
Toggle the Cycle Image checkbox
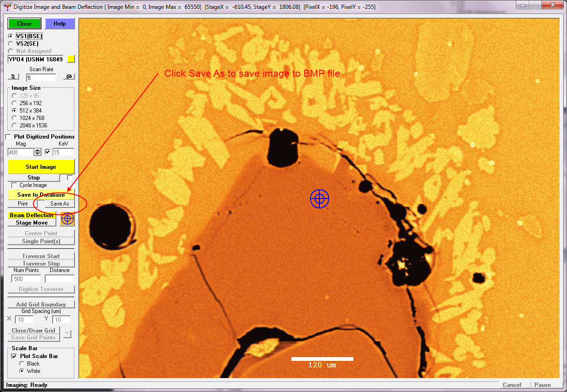pos(14,185)
